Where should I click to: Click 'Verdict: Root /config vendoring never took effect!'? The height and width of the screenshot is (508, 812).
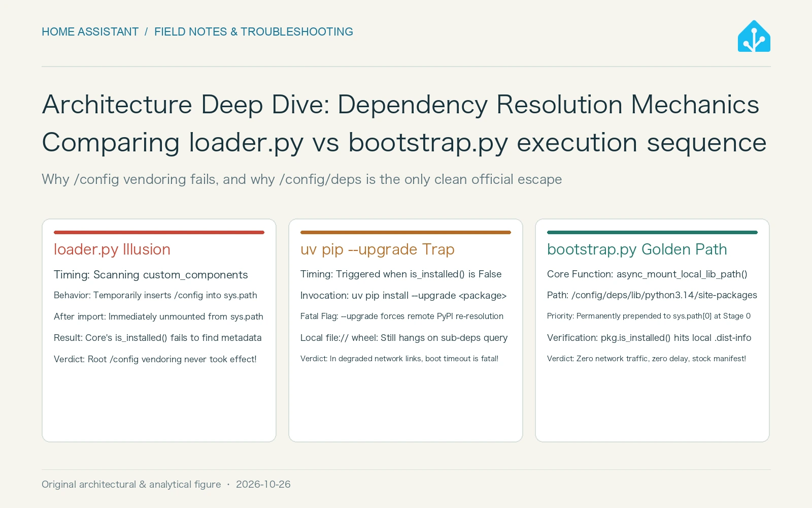155,359
